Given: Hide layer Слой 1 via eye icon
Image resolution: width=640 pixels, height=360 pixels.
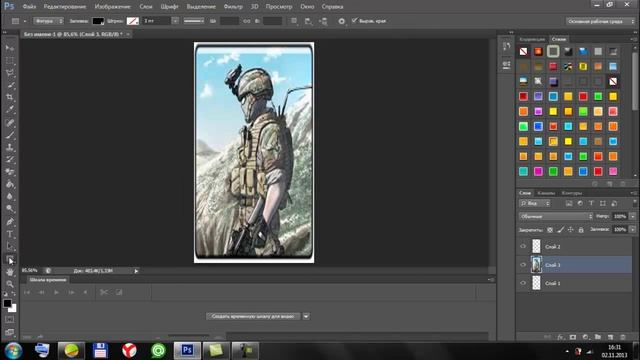Looking at the screenshot, I should 523,283.
